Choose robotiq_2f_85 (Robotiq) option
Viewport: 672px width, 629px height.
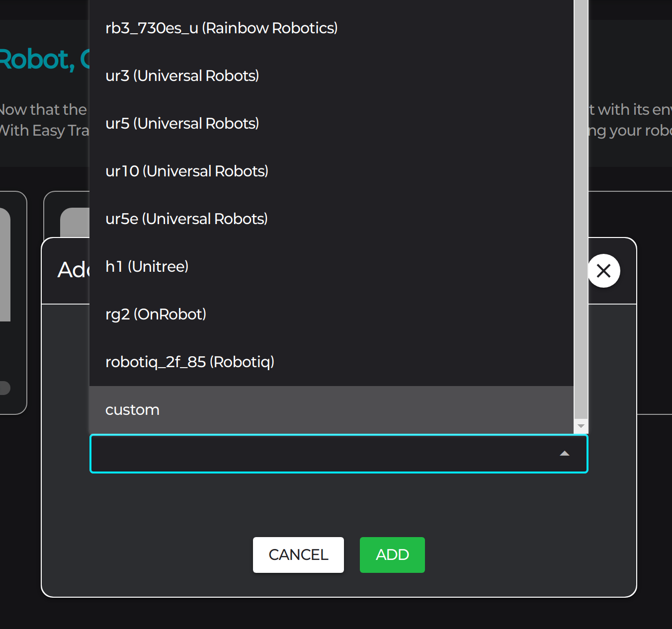click(190, 362)
